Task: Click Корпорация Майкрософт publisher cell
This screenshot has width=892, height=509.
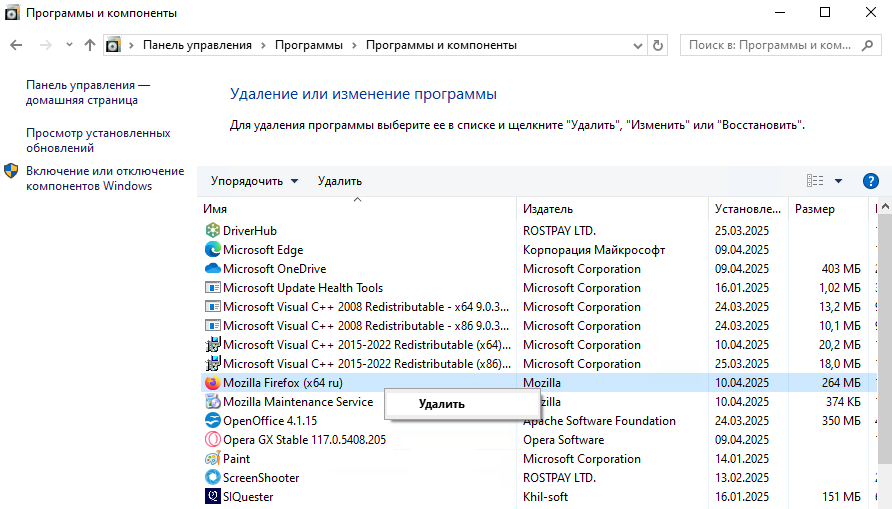Action: click(594, 250)
